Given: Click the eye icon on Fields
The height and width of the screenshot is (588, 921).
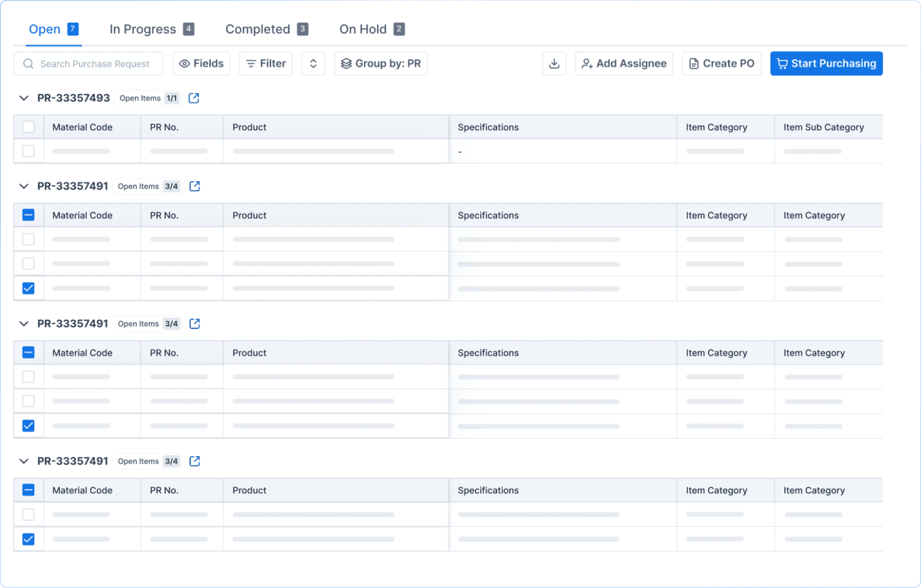Looking at the screenshot, I should coord(185,64).
